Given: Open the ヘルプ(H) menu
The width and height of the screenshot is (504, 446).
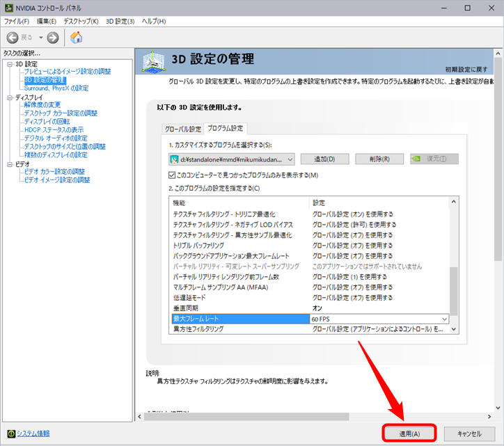Looking at the screenshot, I should 154,21.
